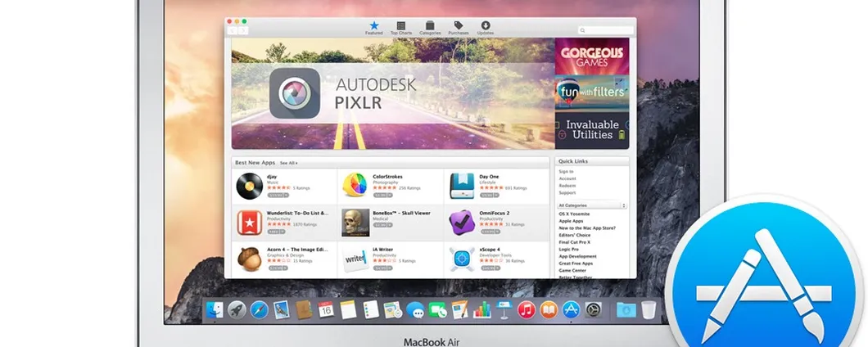Open the Final Cut Pro X link
Screen dimensions: 868x347
pos(575,242)
